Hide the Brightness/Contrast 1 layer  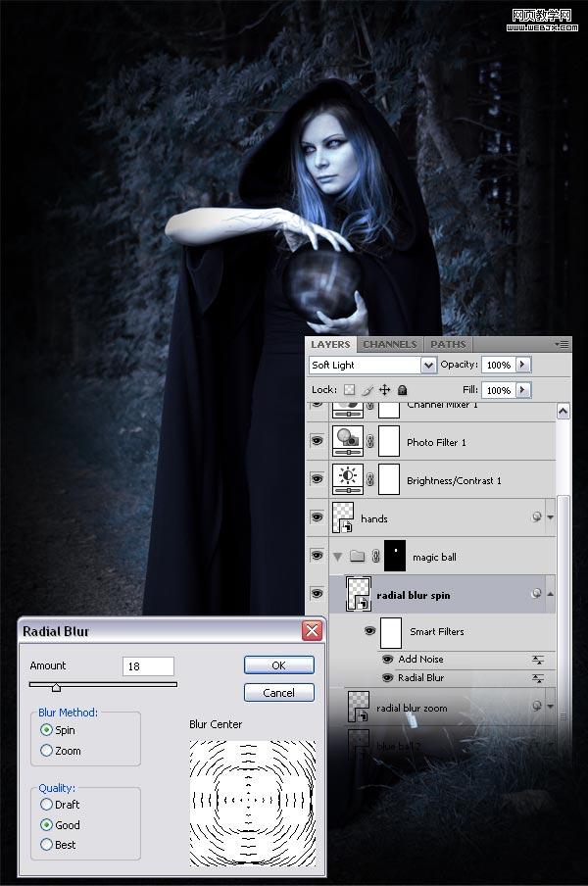tap(317, 479)
